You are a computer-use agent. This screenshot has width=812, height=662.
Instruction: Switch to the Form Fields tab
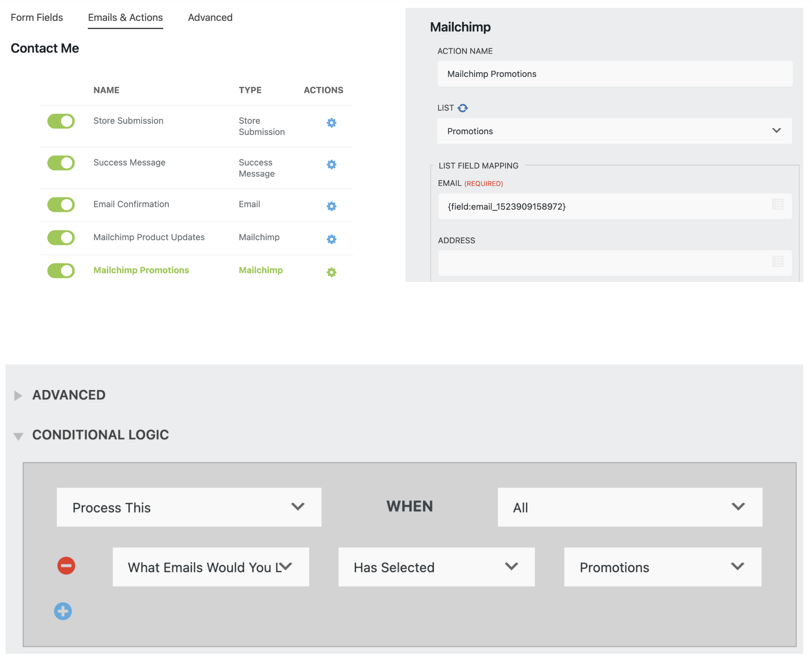click(37, 17)
